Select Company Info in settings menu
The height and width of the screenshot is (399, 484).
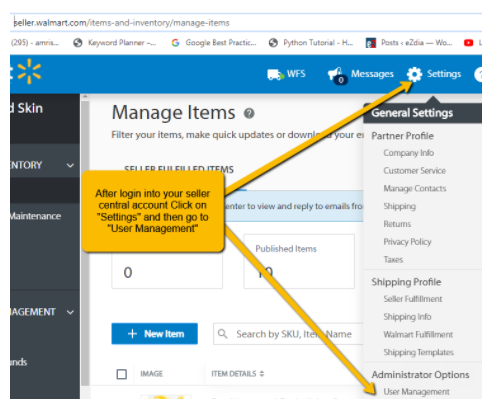point(408,153)
